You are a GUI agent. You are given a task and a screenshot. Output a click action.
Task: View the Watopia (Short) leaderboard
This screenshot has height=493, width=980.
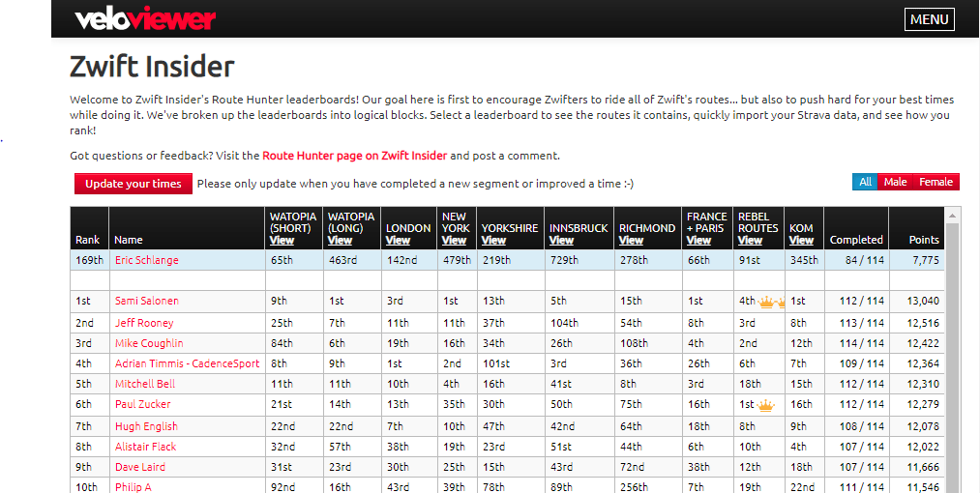tap(282, 240)
